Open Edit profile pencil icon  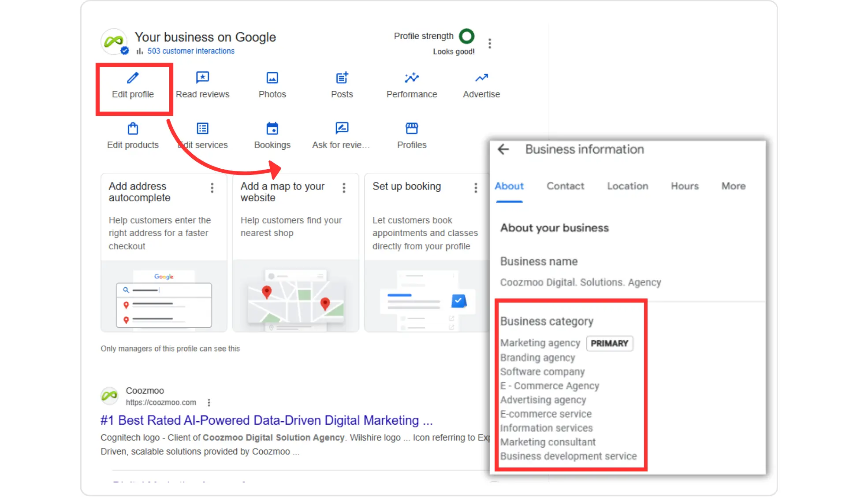coord(133,78)
